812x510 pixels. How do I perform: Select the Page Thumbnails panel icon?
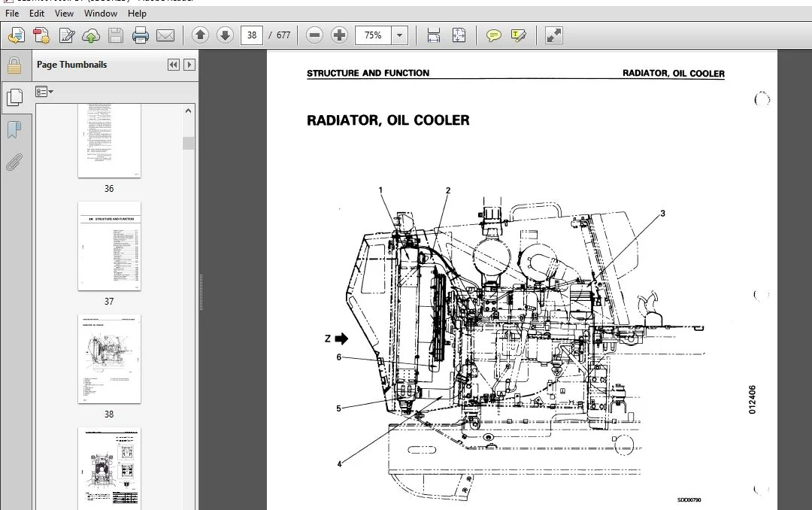[x=14, y=97]
